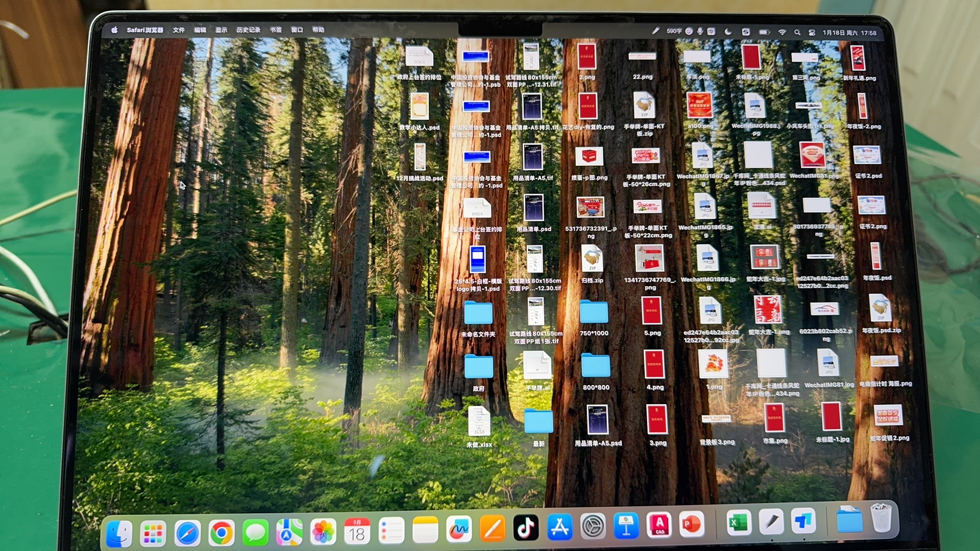Open the Apple menu
Viewport: 980px width, 551px height.
click(115, 30)
